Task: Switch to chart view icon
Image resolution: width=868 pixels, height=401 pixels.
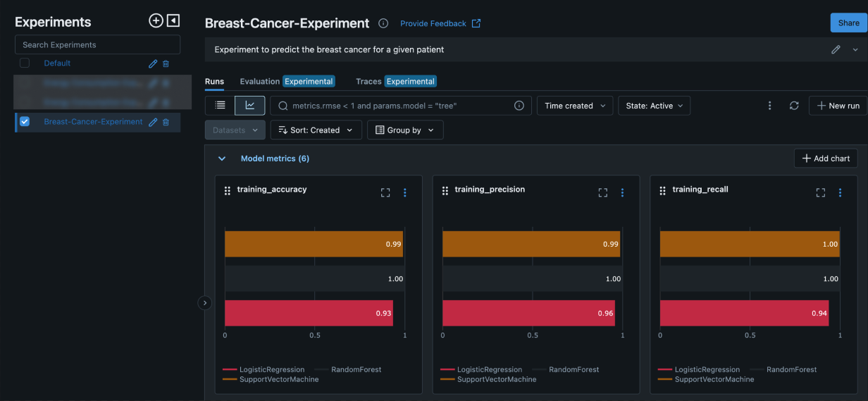Action: 249,106
